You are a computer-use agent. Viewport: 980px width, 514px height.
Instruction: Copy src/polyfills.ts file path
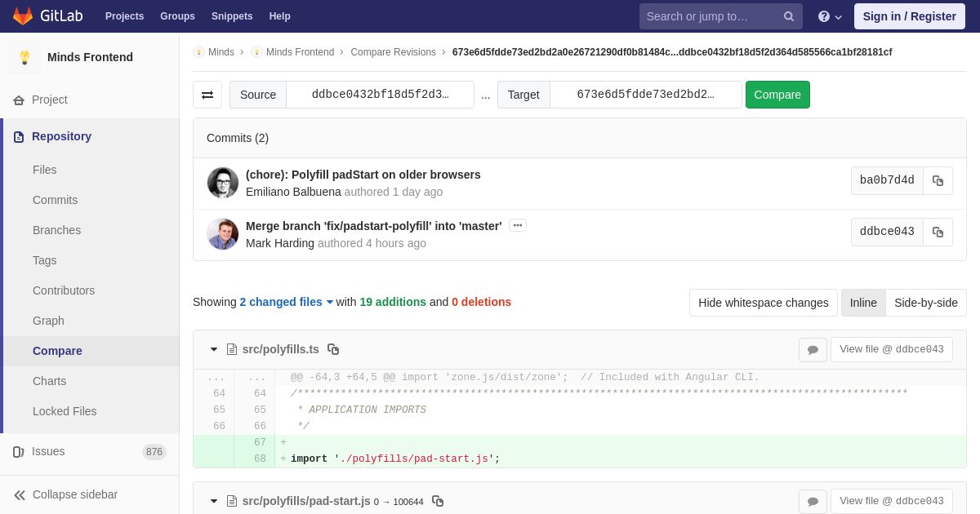coord(333,349)
